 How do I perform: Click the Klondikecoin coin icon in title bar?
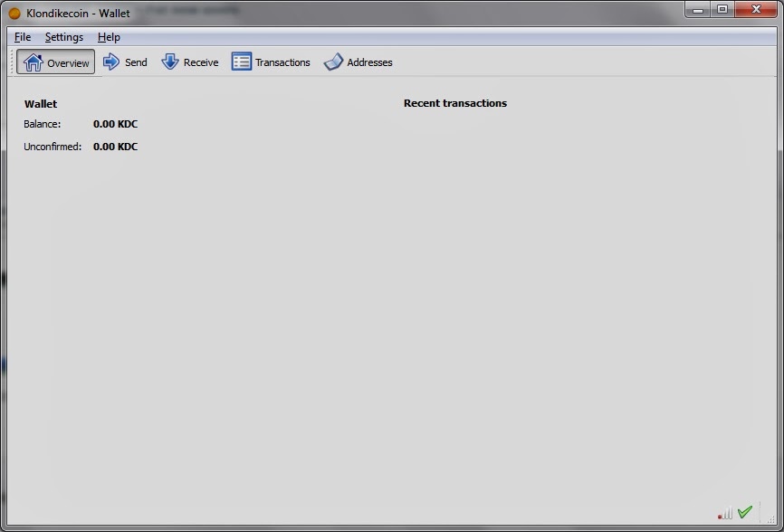(x=14, y=14)
